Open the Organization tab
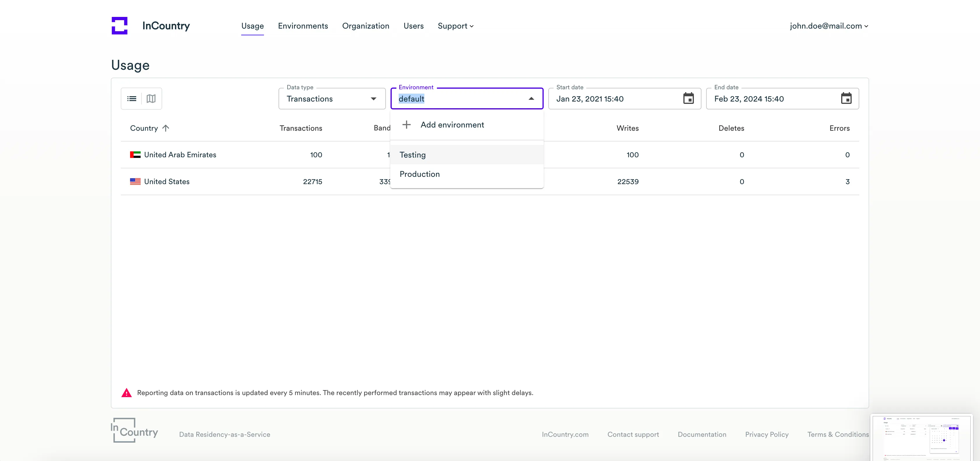This screenshot has height=461, width=980. coord(365,26)
